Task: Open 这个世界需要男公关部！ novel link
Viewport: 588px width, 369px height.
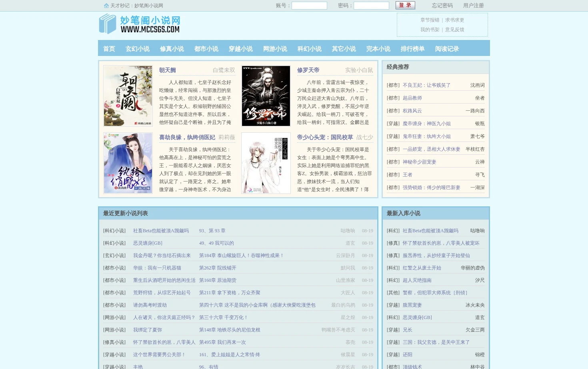Action: pos(159,355)
